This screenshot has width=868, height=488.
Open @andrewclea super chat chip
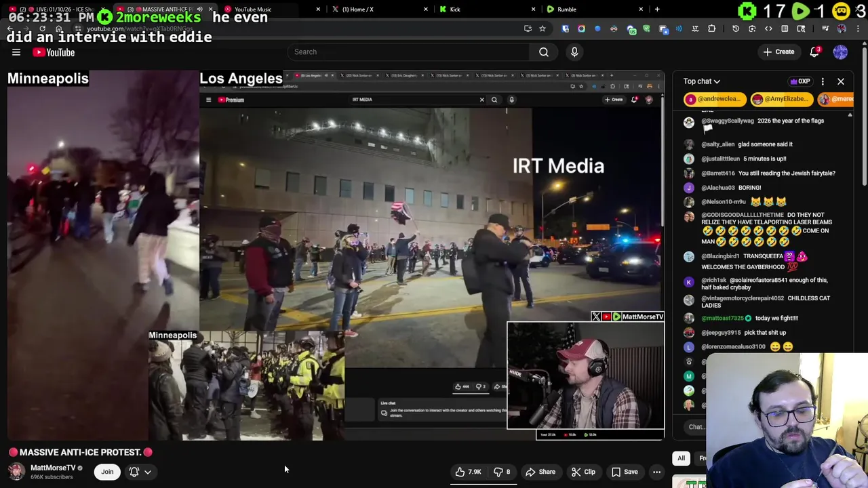(x=715, y=99)
